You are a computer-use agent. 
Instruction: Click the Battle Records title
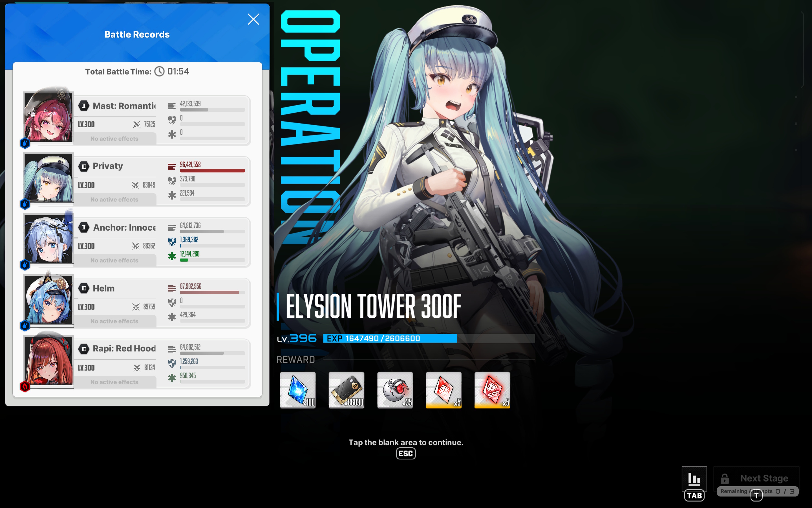pyautogui.click(x=137, y=34)
